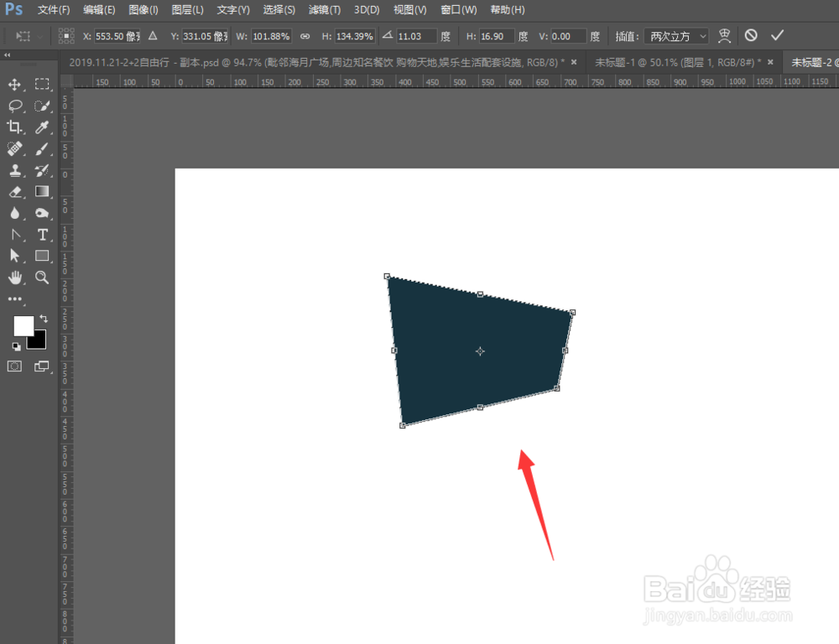839x644 pixels.
Task: Open the 滤镜(T) menu
Action: pyautogui.click(x=324, y=9)
